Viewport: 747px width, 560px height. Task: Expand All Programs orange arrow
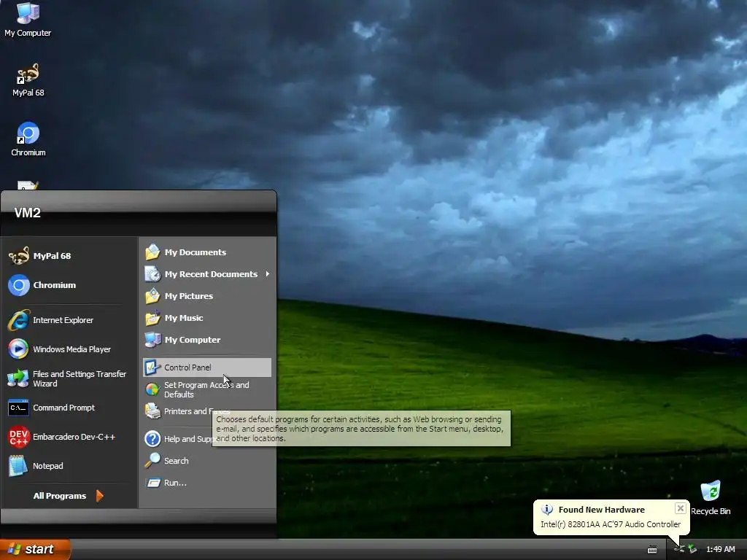pos(99,496)
